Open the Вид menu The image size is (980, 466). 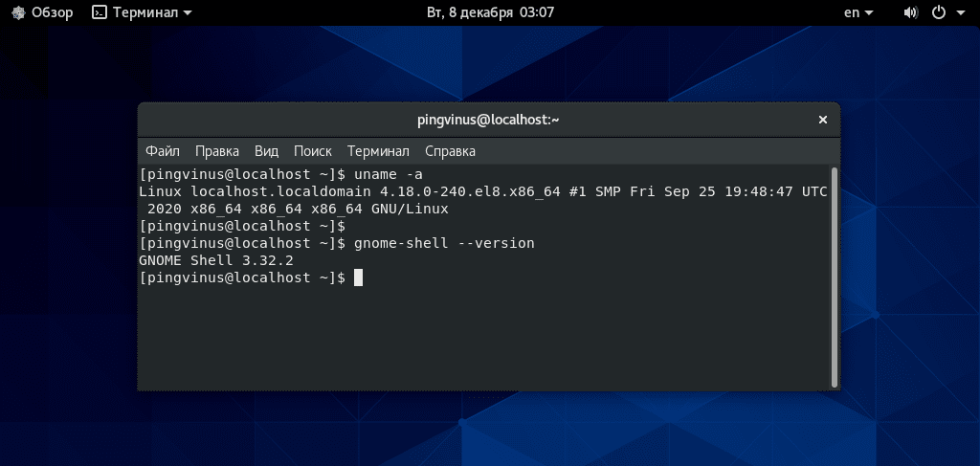click(266, 151)
